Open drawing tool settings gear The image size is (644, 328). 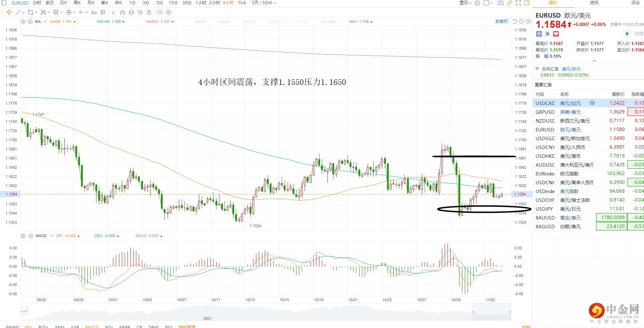point(169,12)
